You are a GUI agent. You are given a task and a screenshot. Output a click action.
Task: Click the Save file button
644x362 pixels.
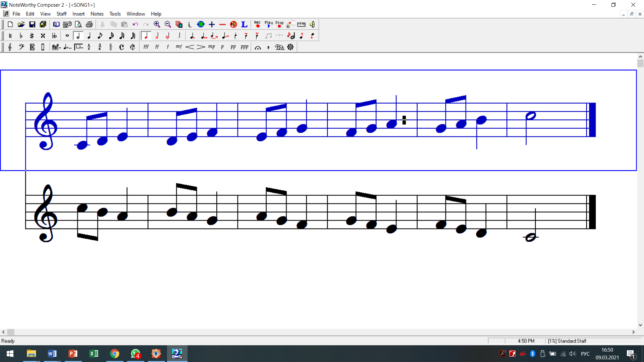[x=32, y=24]
